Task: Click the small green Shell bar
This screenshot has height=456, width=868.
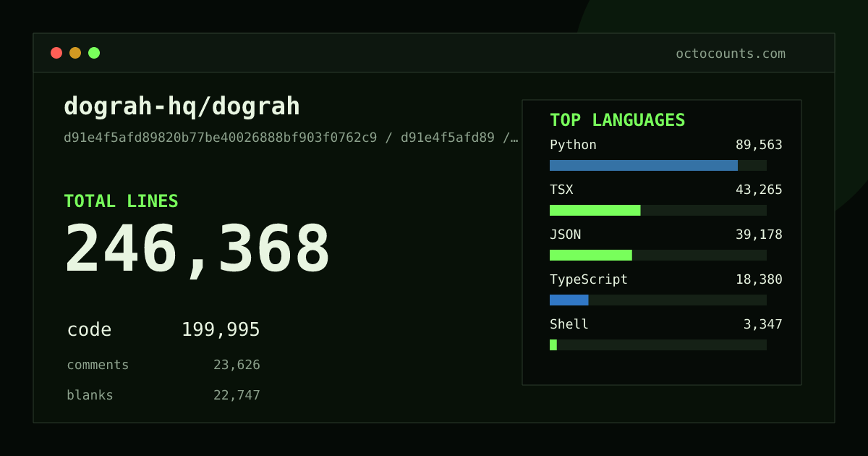Action: [x=553, y=345]
